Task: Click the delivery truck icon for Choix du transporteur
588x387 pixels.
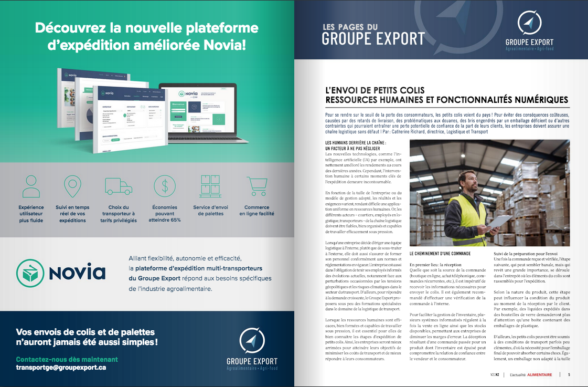Action: pos(119,186)
